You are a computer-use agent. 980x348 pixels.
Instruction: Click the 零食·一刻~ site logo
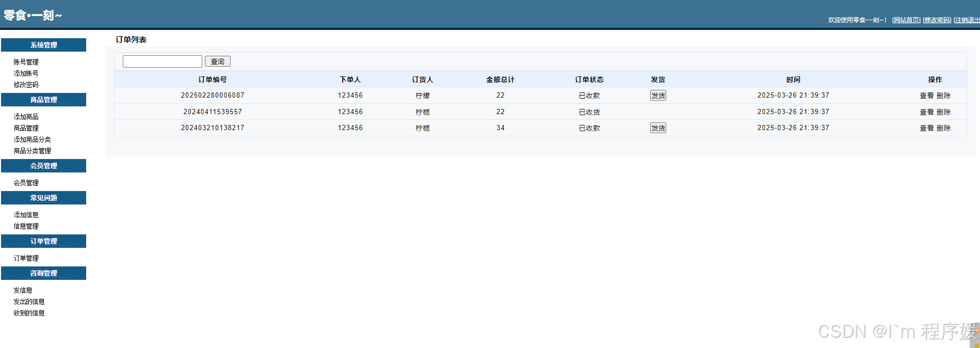point(33,15)
